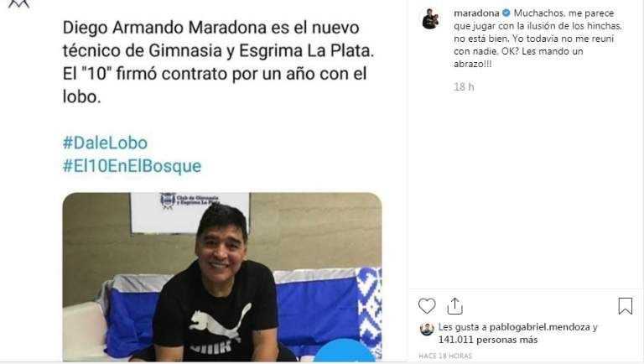This screenshot has height=364, width=644.
Task: Click the 18 h comment timestamp
Action: coord(464,86)
